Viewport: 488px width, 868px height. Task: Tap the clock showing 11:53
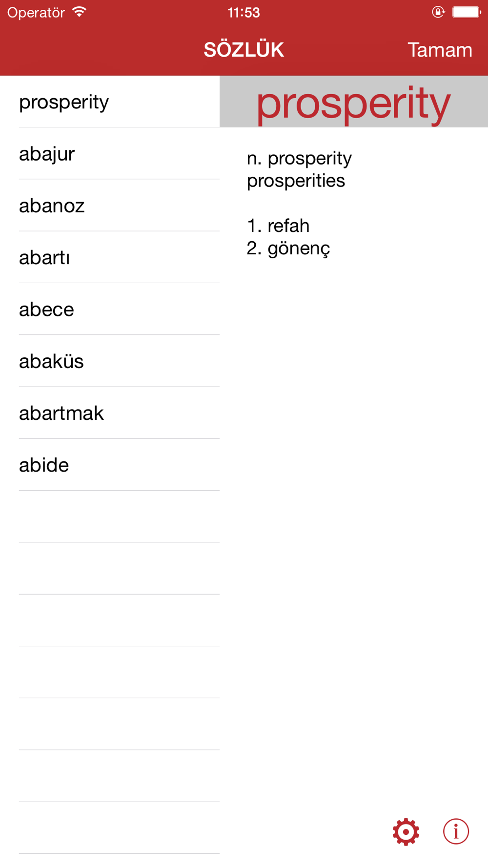pos(244,12)
